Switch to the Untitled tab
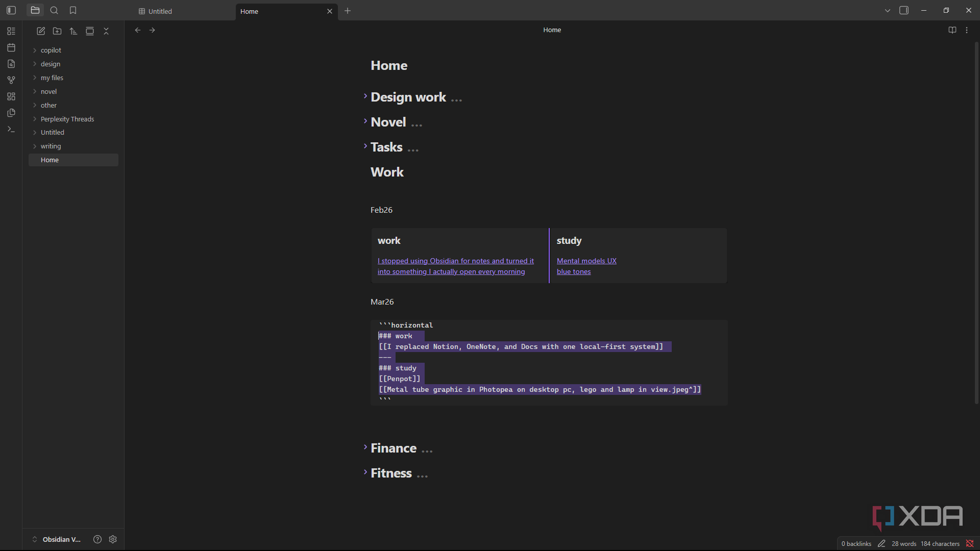Screen dimensions: 980x551 coord(184,11)
